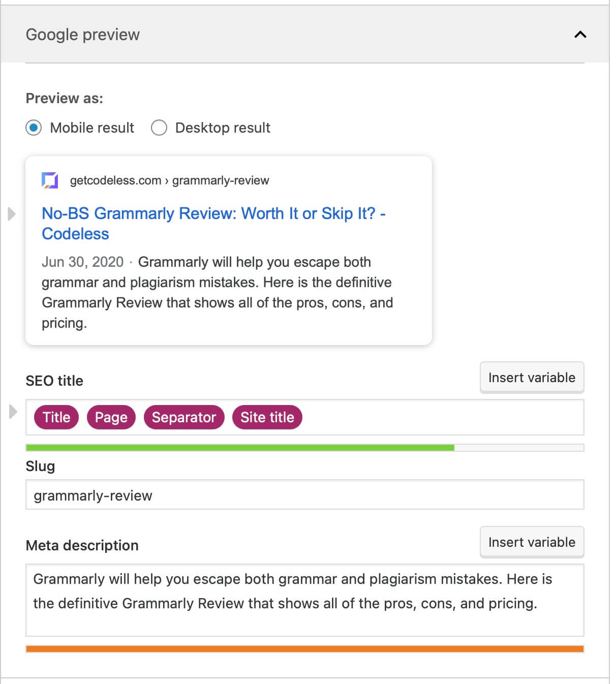Screen dimensions: 616x684
Task: Click the Title variable pill
Action: (x=56, y=417)
